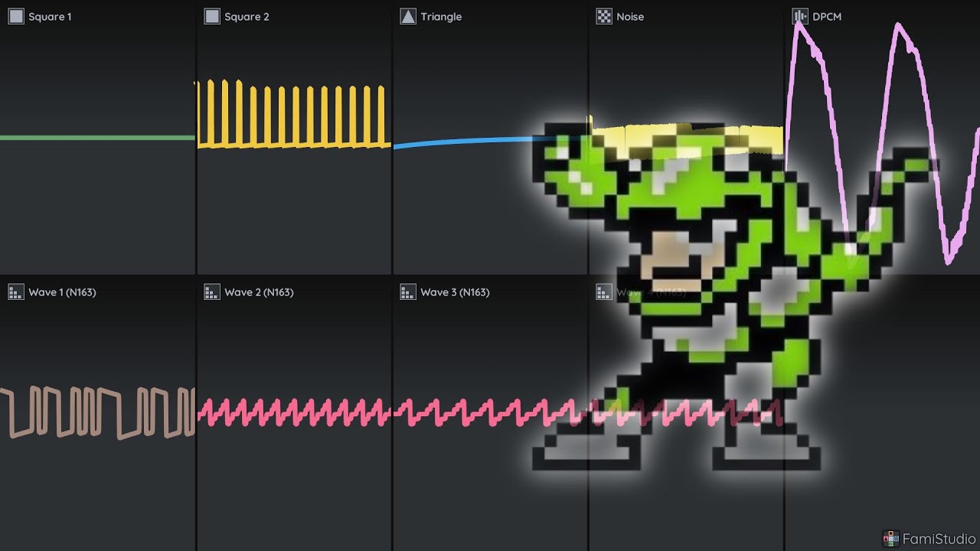Click the Square 2 channel icon
Viewport: 980px width, 551px height.
pyautogui.click(x=212, y=16)
